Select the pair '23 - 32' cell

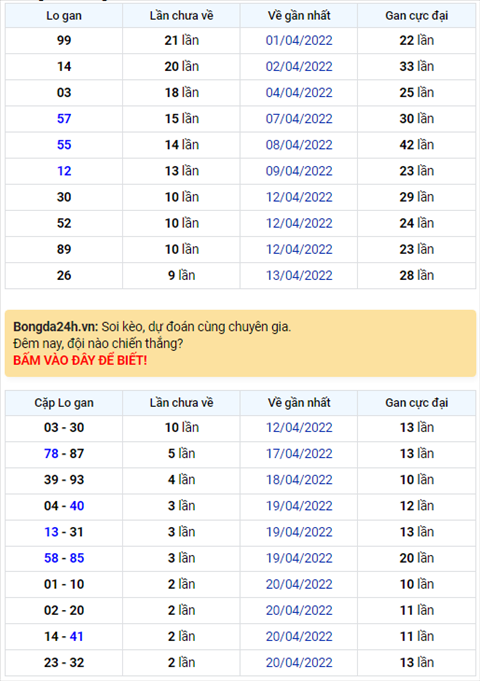pyautogui.click(x=64, y=662)
